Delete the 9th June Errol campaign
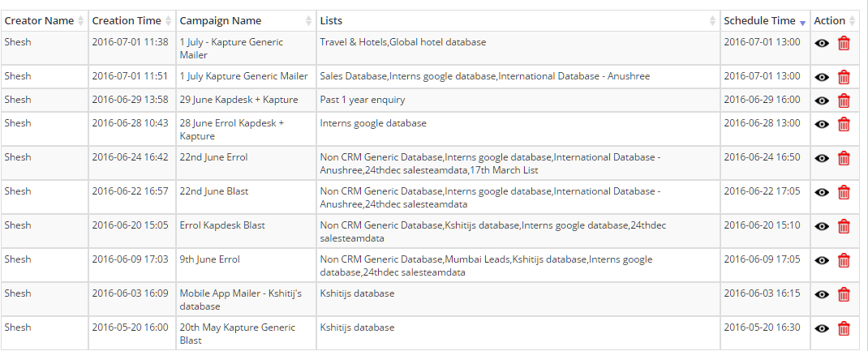This screenshot has height=351, width=868. (x=844, y=260)
